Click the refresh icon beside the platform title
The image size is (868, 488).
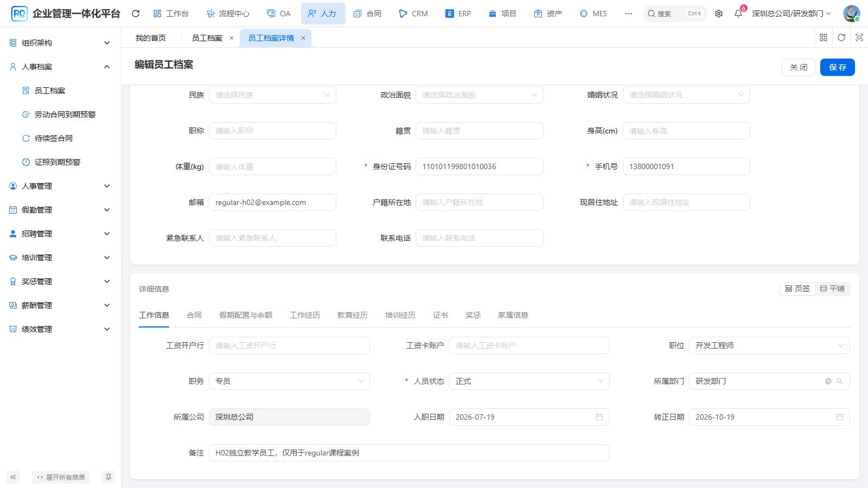(136, 14)
